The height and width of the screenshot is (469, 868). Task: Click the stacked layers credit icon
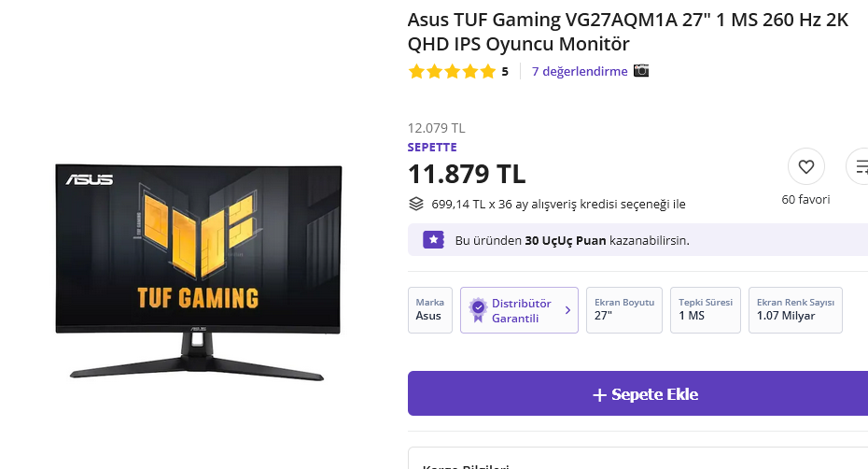415,204
